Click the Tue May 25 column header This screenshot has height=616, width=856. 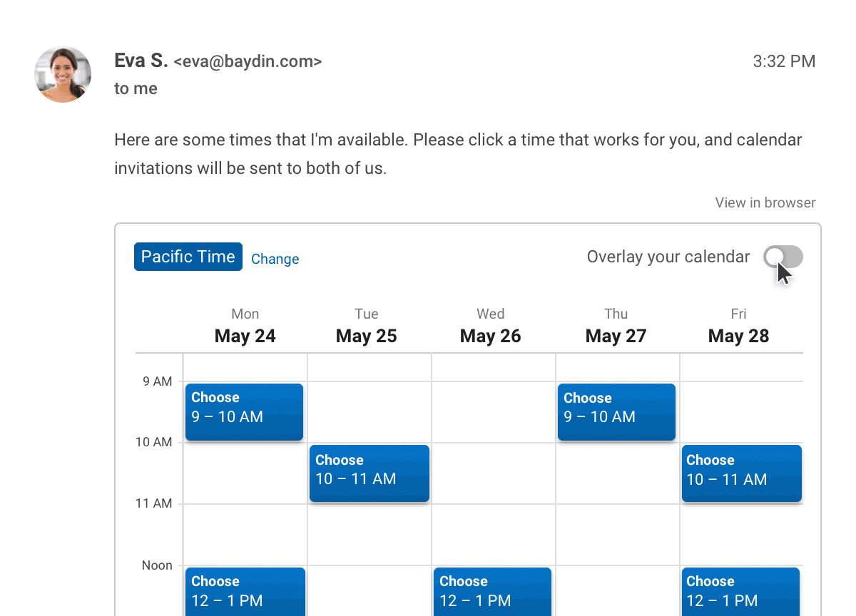tap(367, 327)
